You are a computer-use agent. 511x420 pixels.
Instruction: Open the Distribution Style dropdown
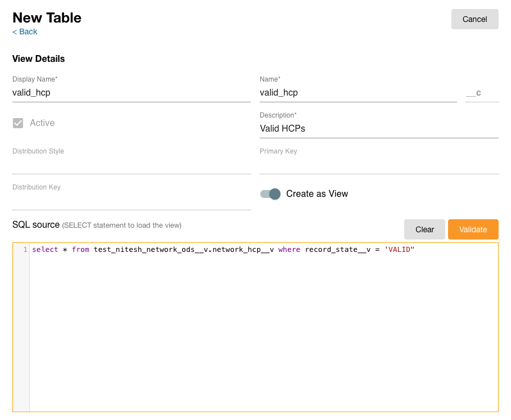pos(131,165)
